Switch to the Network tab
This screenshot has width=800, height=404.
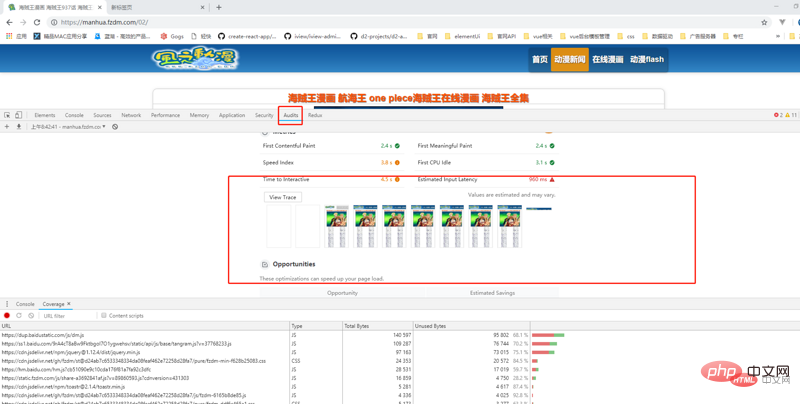coord(131,115)
